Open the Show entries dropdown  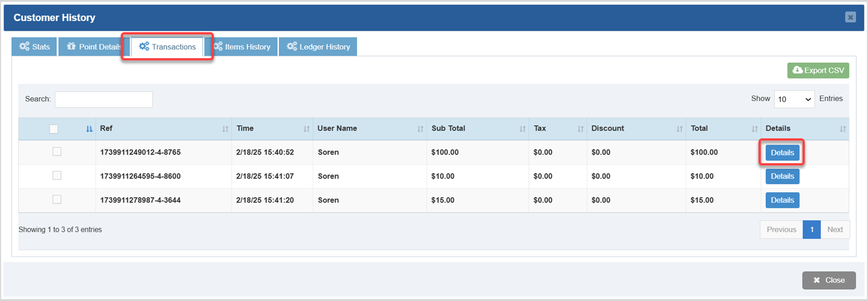[x=795, y=99]
